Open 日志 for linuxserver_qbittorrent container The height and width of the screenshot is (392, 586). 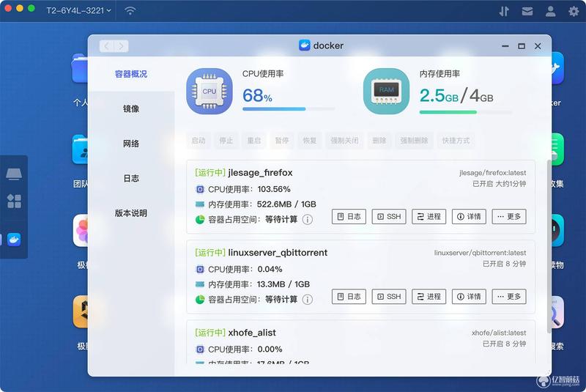tap(349, 296)
